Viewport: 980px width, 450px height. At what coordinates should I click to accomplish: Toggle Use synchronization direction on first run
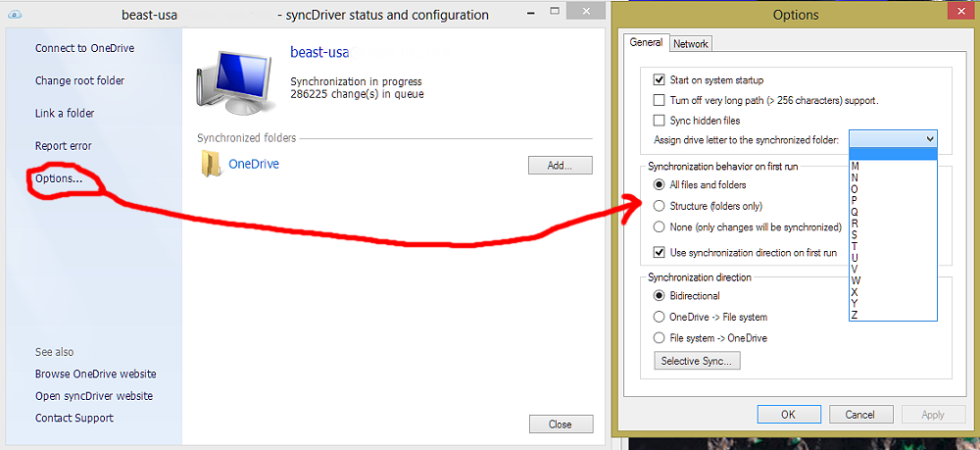click(x=659, y=253)
